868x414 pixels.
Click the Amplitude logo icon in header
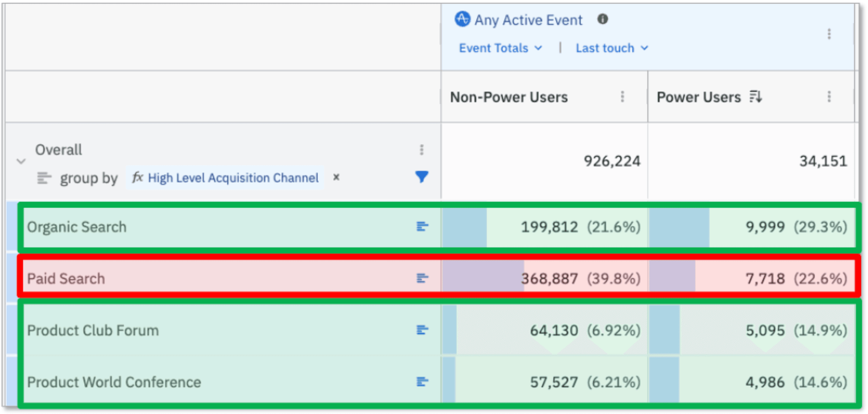(462, 19)
